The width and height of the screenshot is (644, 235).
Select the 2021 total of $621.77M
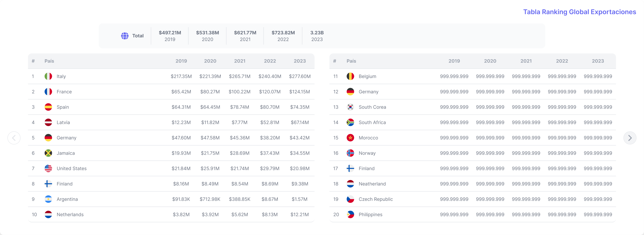click(245, 36)
